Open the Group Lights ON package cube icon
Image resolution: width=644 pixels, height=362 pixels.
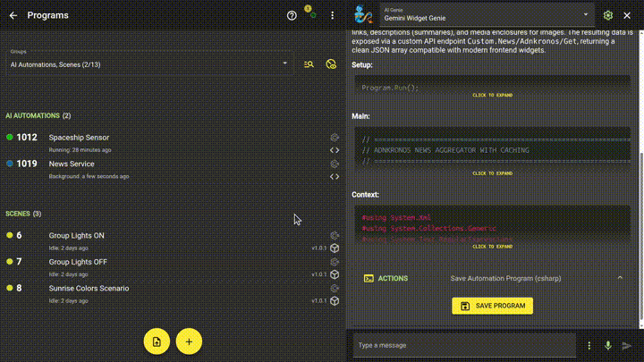335,248
